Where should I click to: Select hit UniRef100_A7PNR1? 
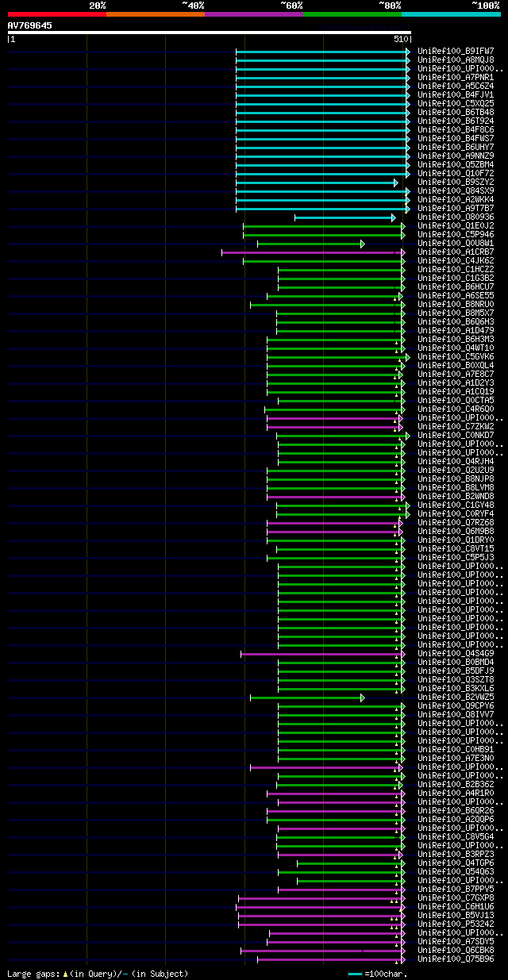[456, 78]
